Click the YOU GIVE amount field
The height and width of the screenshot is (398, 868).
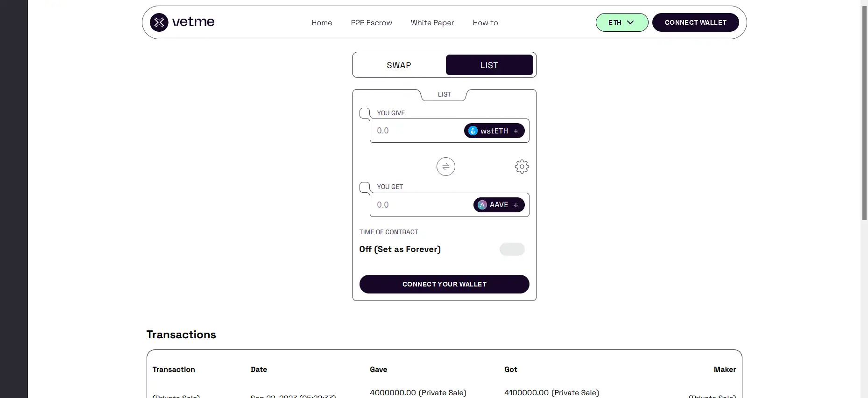pos(416,131)
